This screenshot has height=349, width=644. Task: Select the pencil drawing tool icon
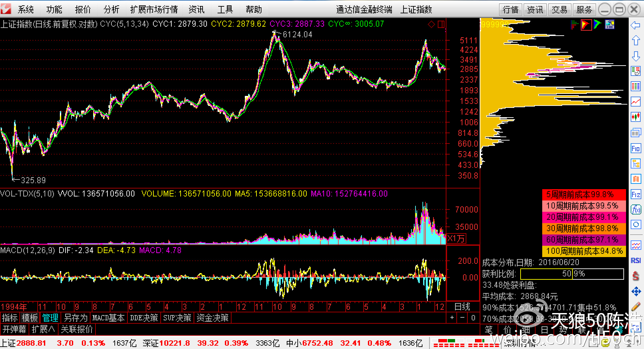(636, 307)
